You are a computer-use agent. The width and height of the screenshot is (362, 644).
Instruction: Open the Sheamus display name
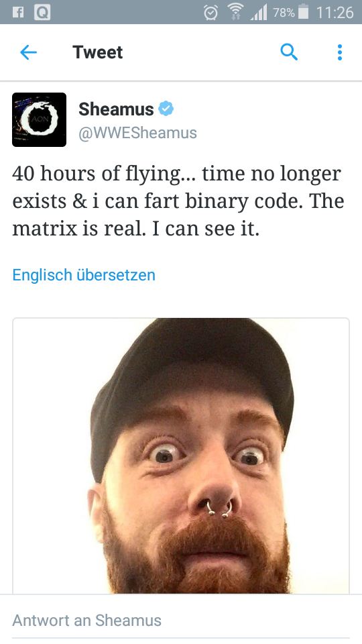pos(116,109)
